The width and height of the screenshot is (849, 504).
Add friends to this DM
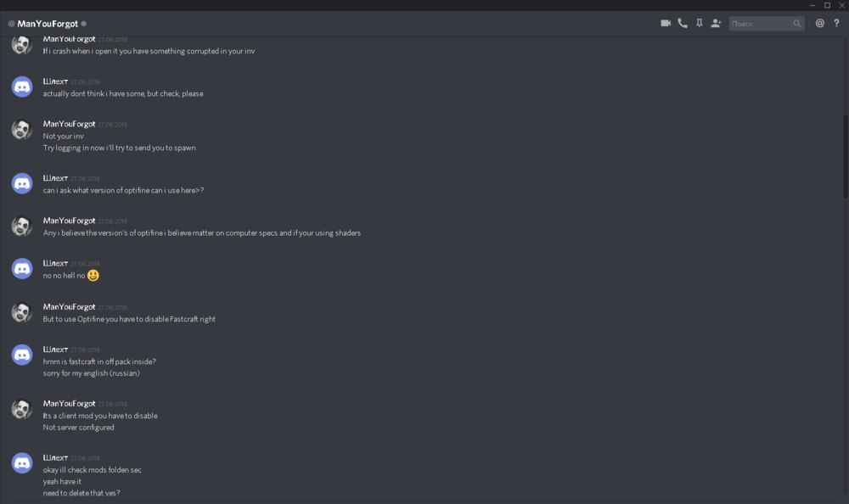[x=716, y=23]
